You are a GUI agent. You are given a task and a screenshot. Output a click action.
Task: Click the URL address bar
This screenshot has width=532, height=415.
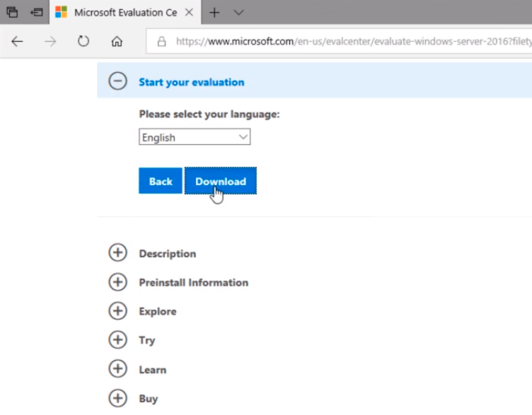(340, 42)
